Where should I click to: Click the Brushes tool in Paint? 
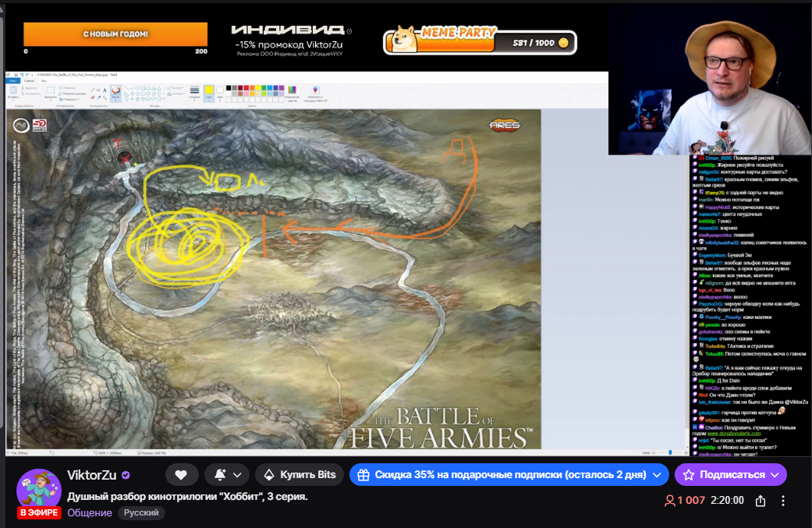115,93
